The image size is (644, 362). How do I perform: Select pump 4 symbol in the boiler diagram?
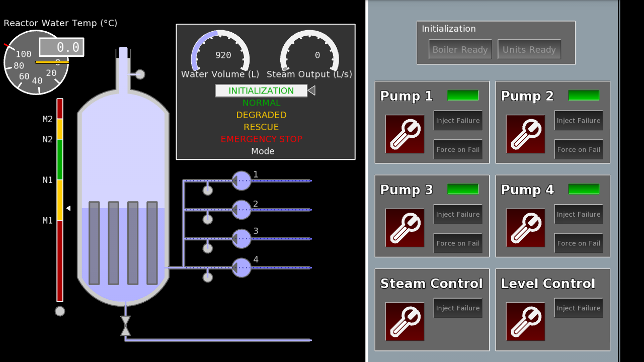[242, 267]
